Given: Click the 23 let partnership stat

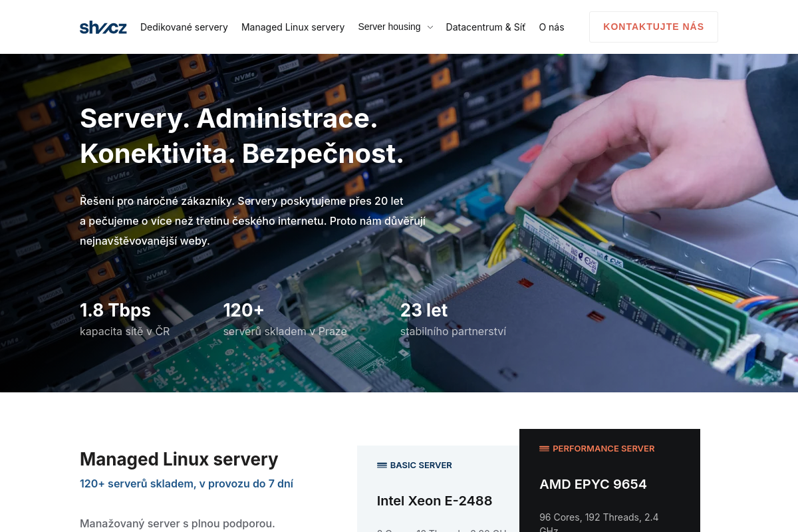Looking at the screenshot, I should pyautogui.click(x=453, y=320).
